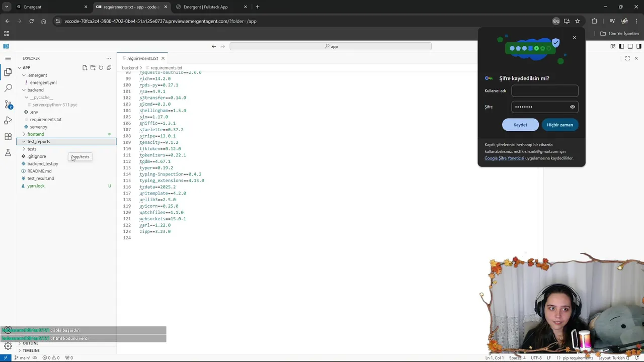Bookmark this page with star icon

(578, 21)
